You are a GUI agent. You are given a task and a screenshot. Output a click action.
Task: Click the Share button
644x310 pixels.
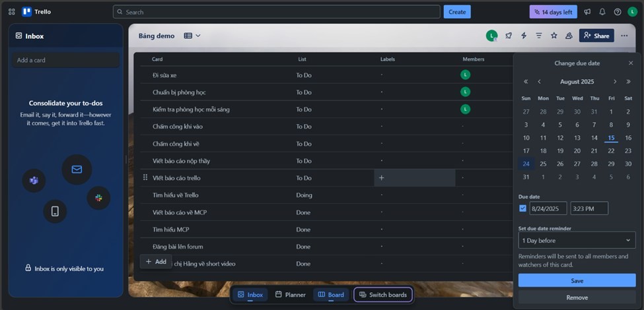(596, 36)
